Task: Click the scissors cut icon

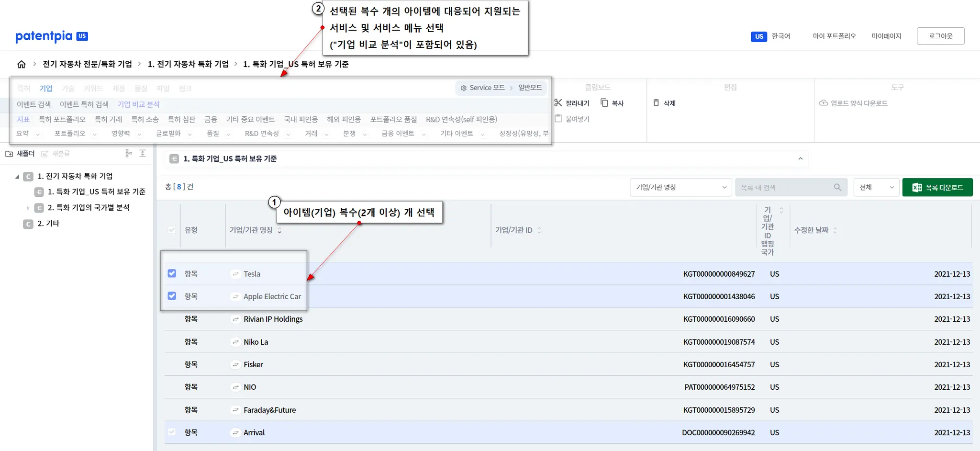Action: [x=558, y=103]
